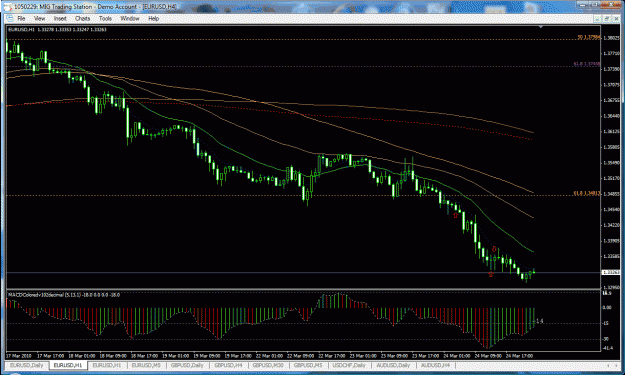Image resolution: width=625 pixels, height=375 pixels.
Task: Click the EURUSD,H1 price header text in chart
Action: click(x=57, y=29)
